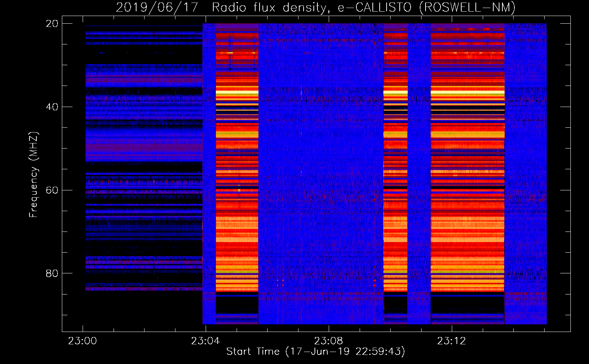Screen dimensions: 589x364
Task: Click the plot title 'Radio flux density, e-CALLISTO (ROSWELL-NM)'
Action: (x=364, y=8)
